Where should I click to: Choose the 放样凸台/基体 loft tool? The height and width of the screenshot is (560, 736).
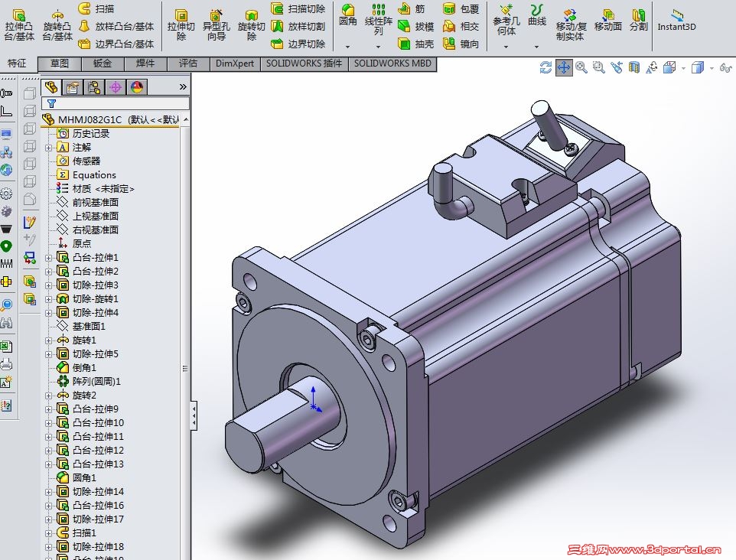pyautogui.click(x=116, y=26)
